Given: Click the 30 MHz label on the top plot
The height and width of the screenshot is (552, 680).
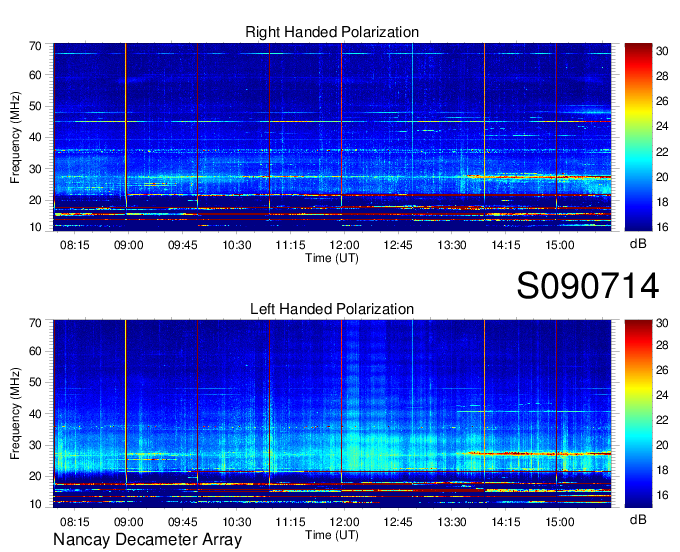Looking at the screenshot, I should [35, 169].
